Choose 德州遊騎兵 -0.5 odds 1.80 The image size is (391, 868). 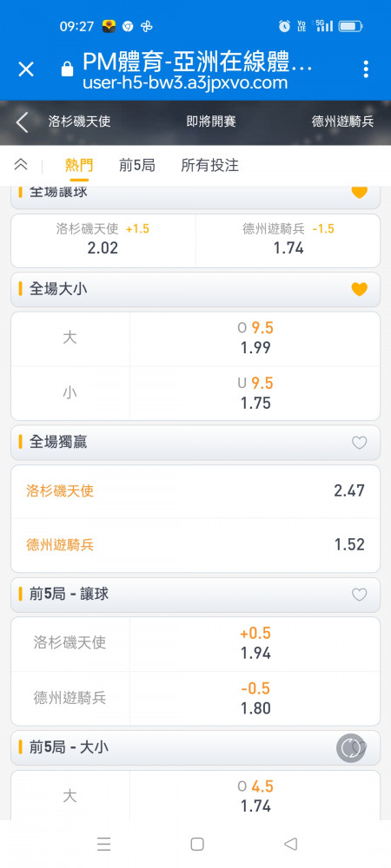click(x=255, y=699)
